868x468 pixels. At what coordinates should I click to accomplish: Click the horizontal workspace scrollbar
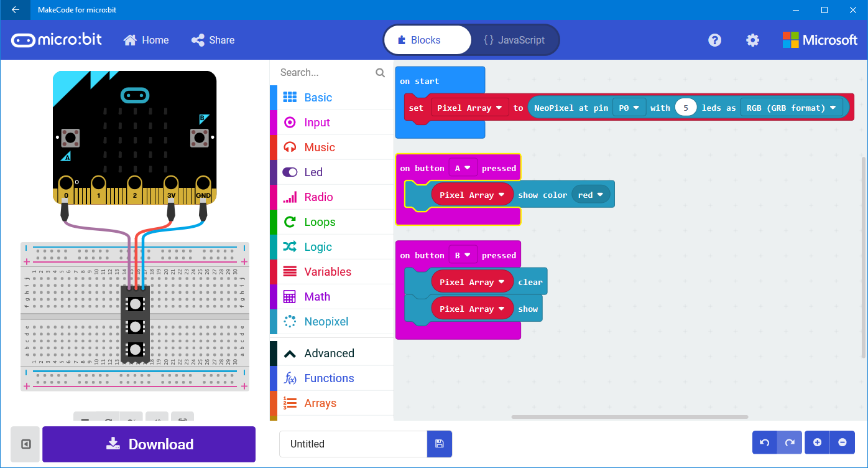(630, 417)
